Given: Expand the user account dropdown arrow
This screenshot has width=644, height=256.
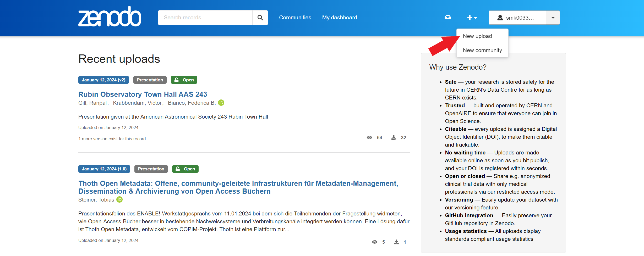Looking at the screenshot, I should point(553,18).
